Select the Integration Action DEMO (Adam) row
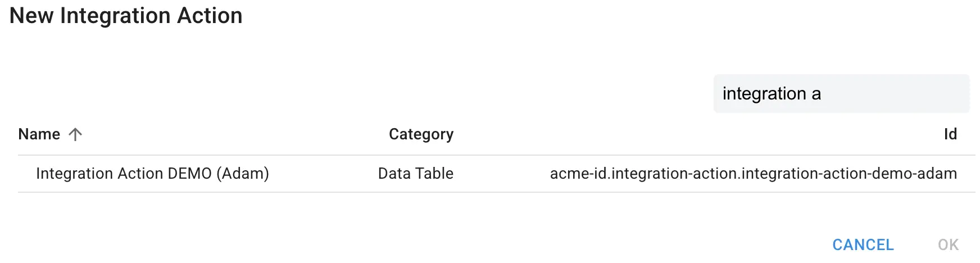The height and width of the screenshot is (263, 980). 152,174
